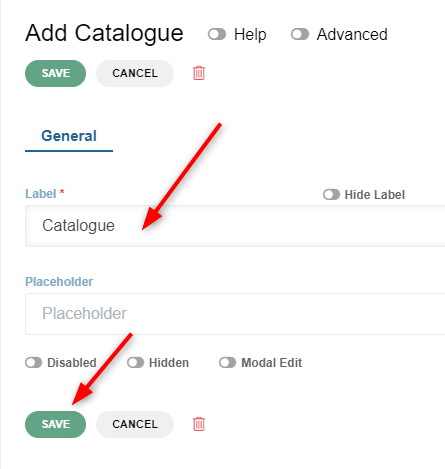
Task: Click the Placeholder caption above the input
Action: (59, 282)
